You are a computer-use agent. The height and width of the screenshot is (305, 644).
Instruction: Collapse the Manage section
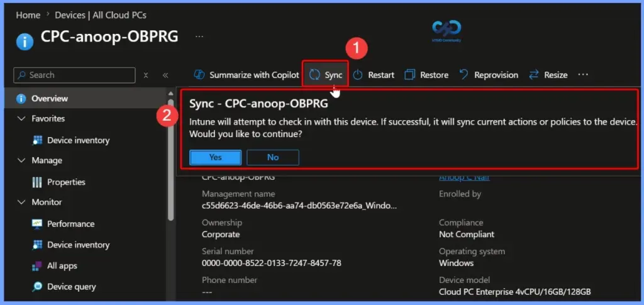click(21, 160)
